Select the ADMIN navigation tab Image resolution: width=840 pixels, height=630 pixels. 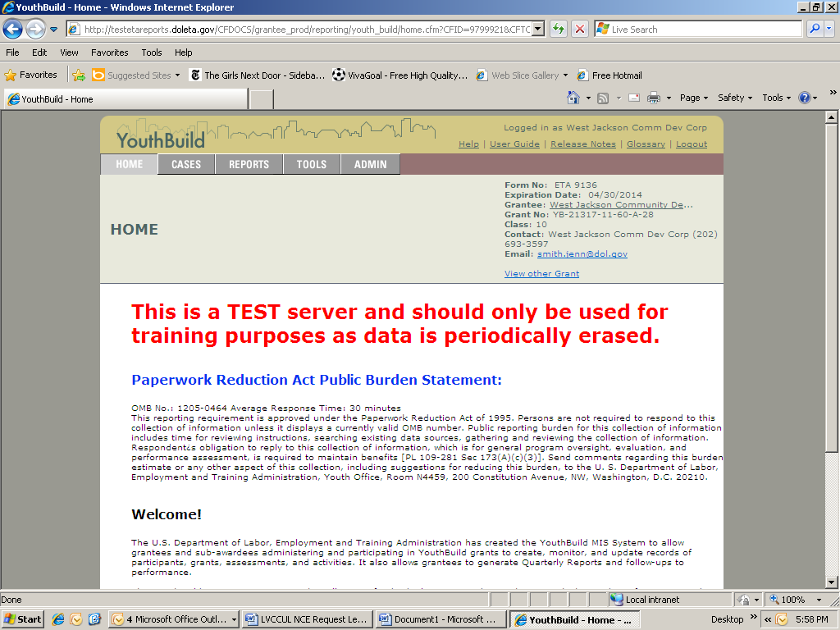tap(370, 164)
